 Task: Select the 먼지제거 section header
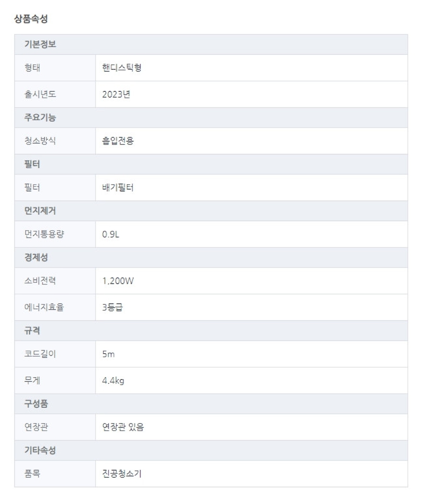(211, 211)
